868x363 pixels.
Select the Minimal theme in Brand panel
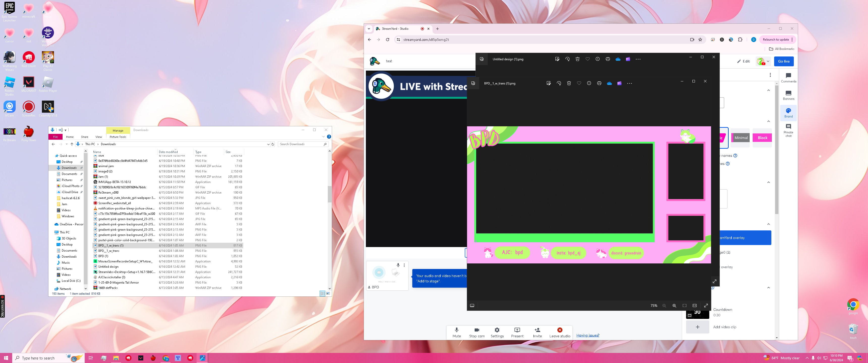point(741,137)
